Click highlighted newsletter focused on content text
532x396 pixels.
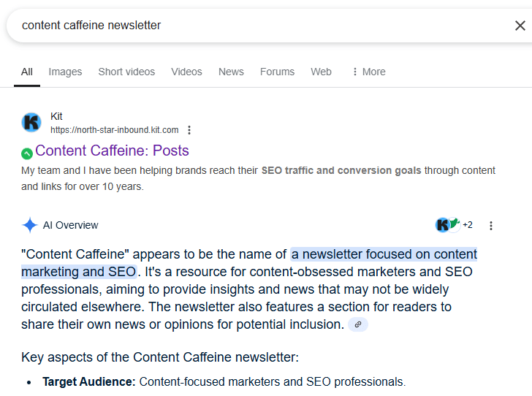[384, 254]
